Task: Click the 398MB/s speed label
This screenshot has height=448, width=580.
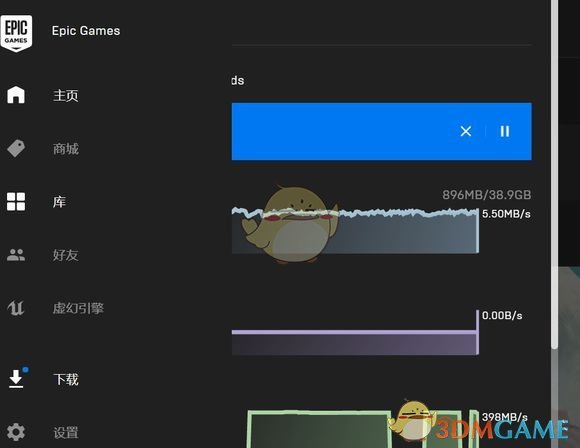Action: [x=505, y=417]
